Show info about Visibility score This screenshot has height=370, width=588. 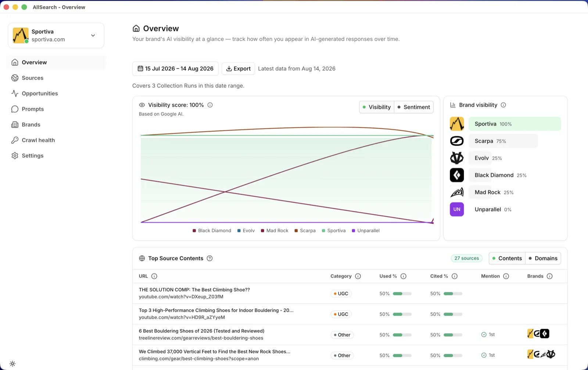click(210, 105)
